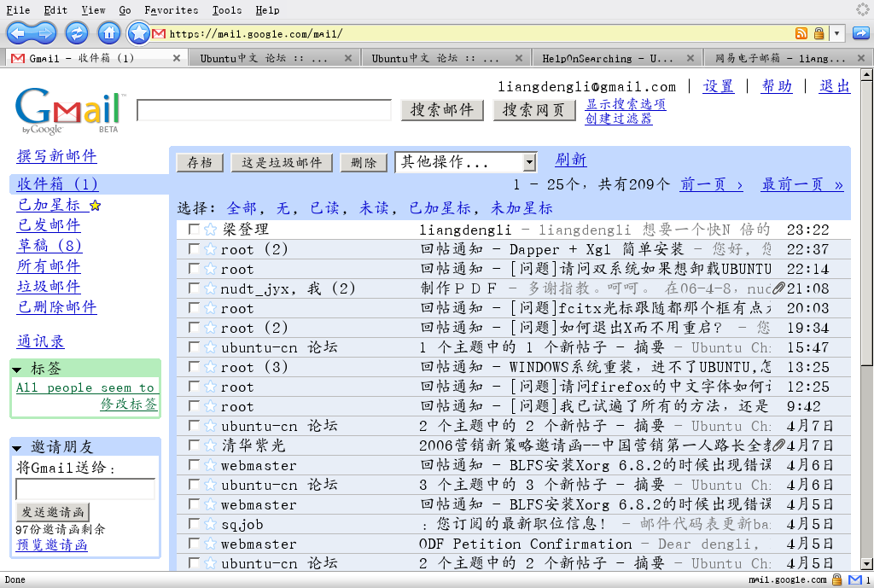This screenshot has width=874, height=588.
Task: Tick the checkbox for 梁登理 message
Action: coord(194,229)
